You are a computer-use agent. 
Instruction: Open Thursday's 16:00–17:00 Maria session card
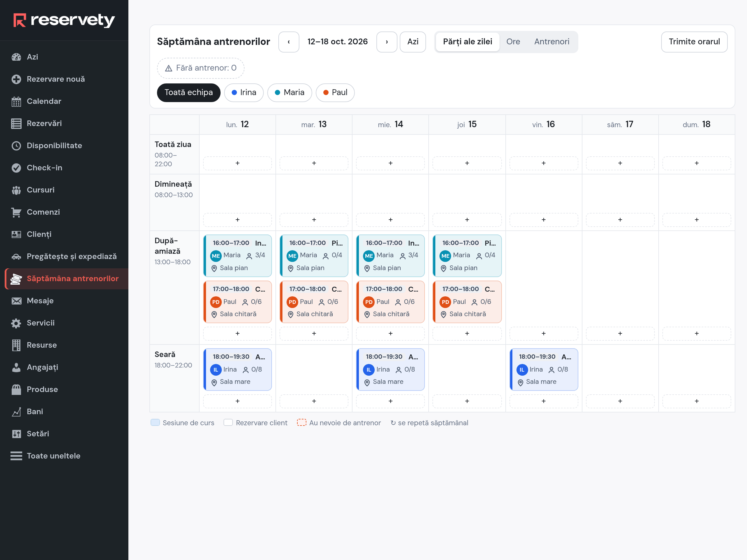[x=467, y=256]
